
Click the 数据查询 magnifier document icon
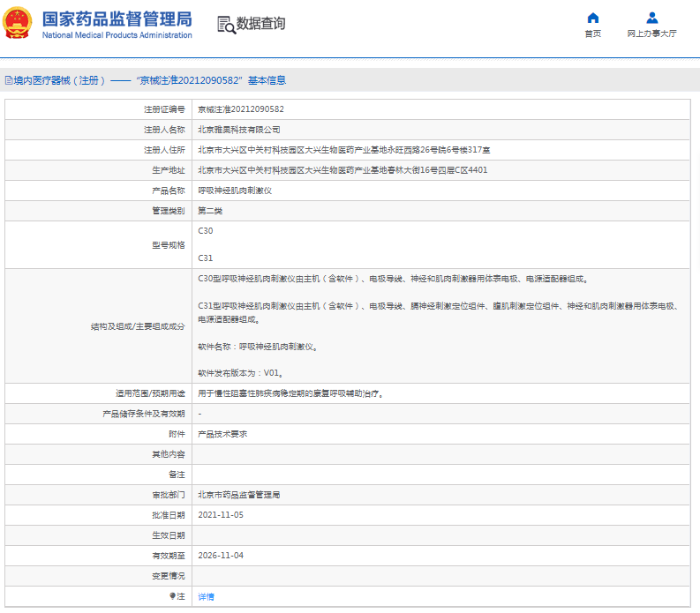[226, 25]
